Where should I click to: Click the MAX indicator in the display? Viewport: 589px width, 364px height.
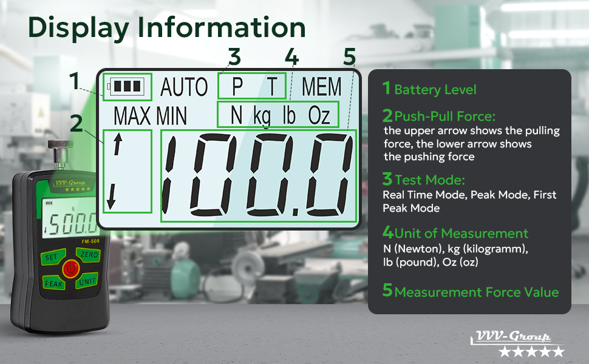[x=132, y=116]
